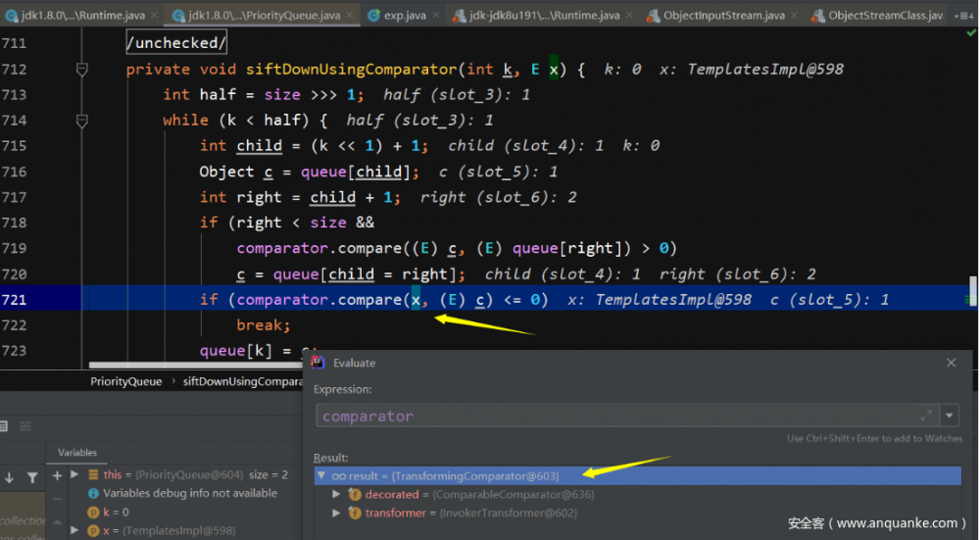
Task: Click the parameter icon beside k
Action: (x=94, y=513)
